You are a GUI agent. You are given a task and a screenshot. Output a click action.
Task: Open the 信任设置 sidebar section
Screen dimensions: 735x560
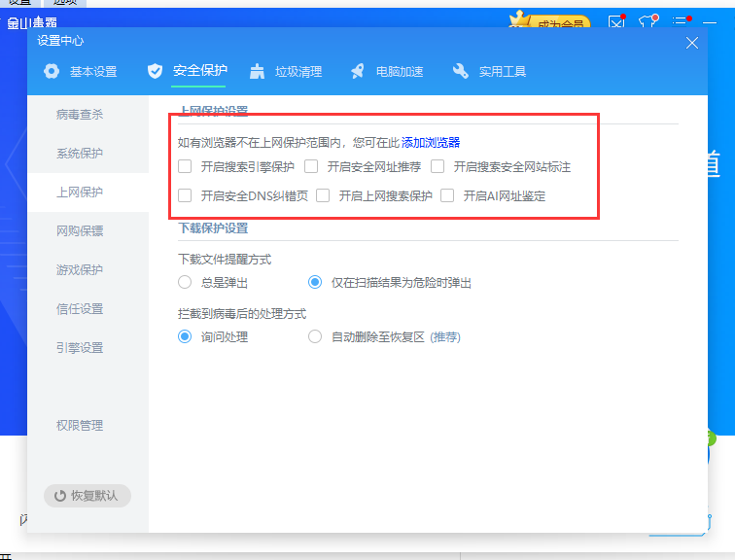(x=88, y=309)
